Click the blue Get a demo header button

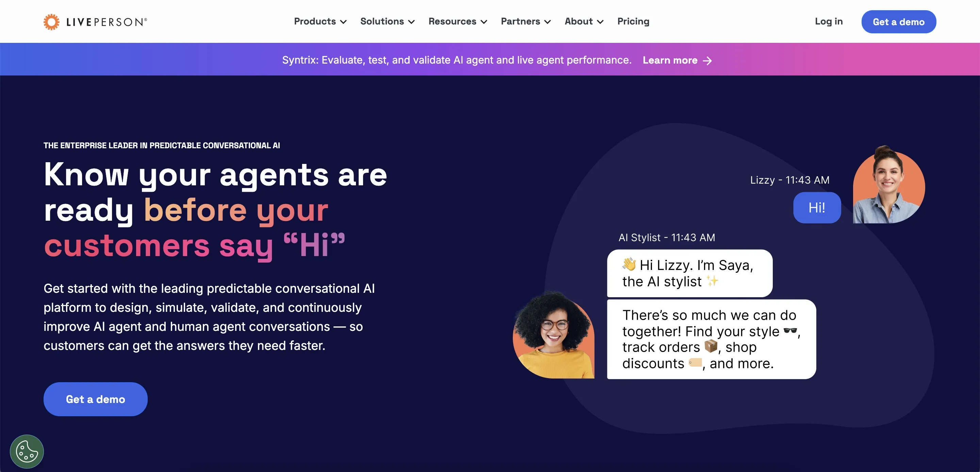click(x=899, y=22)
